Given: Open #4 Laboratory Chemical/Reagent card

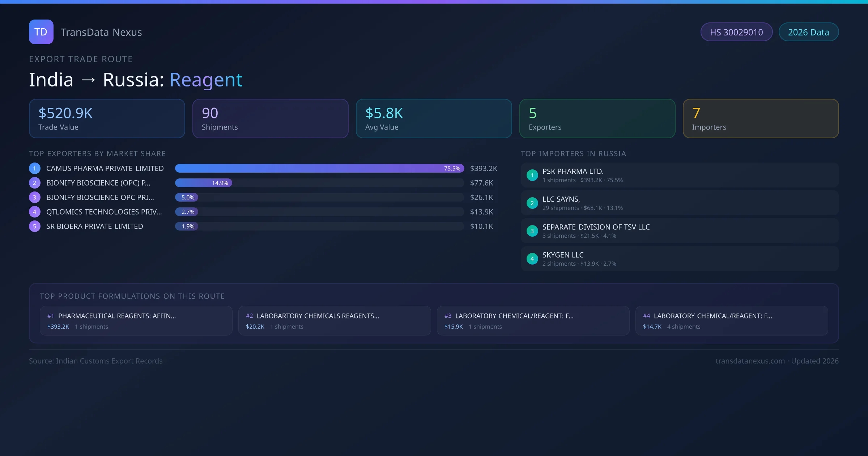Looking at the screenshot, I should coord(731,321).
